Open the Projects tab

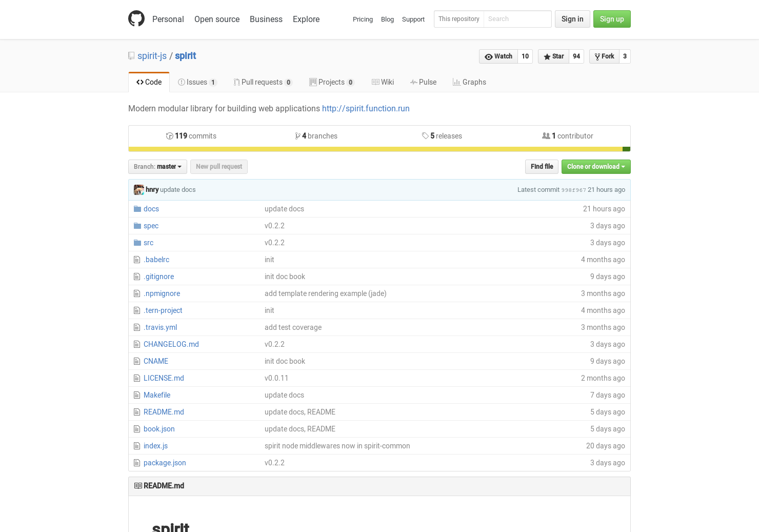coord(332,82)
